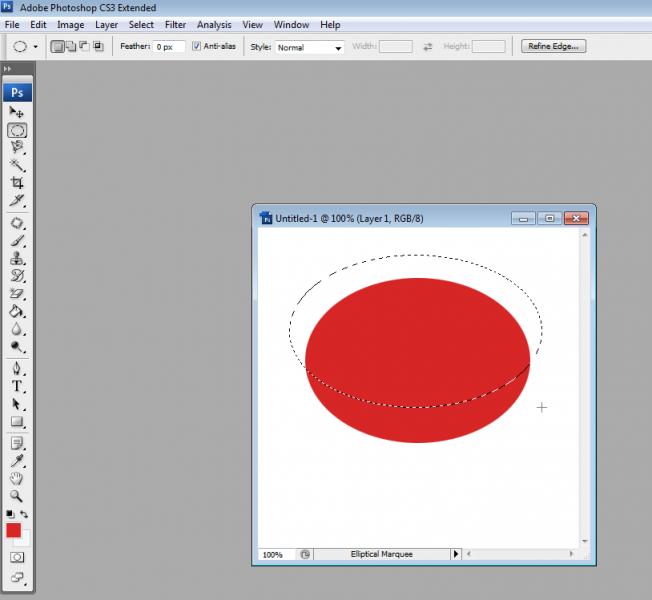Screen dimensions: 652x600
Task: Open the View menu
Action: coord(252,25)
